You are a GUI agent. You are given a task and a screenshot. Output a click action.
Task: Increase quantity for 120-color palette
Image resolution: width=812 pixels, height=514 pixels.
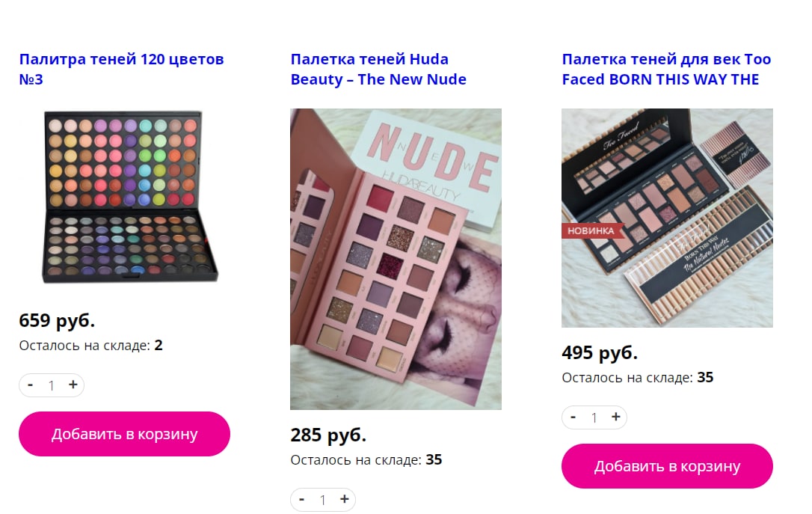(73, 385)
